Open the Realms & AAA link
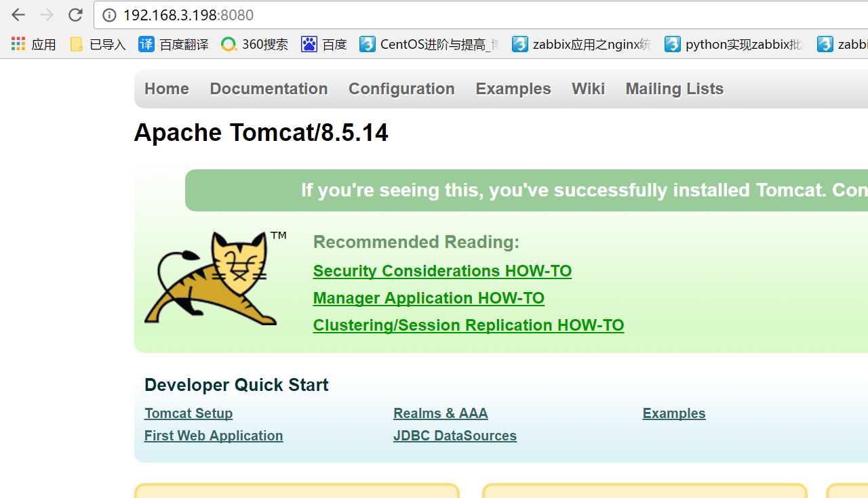The height and width of the screenshot is (498, 868). [x=441, y=413]
